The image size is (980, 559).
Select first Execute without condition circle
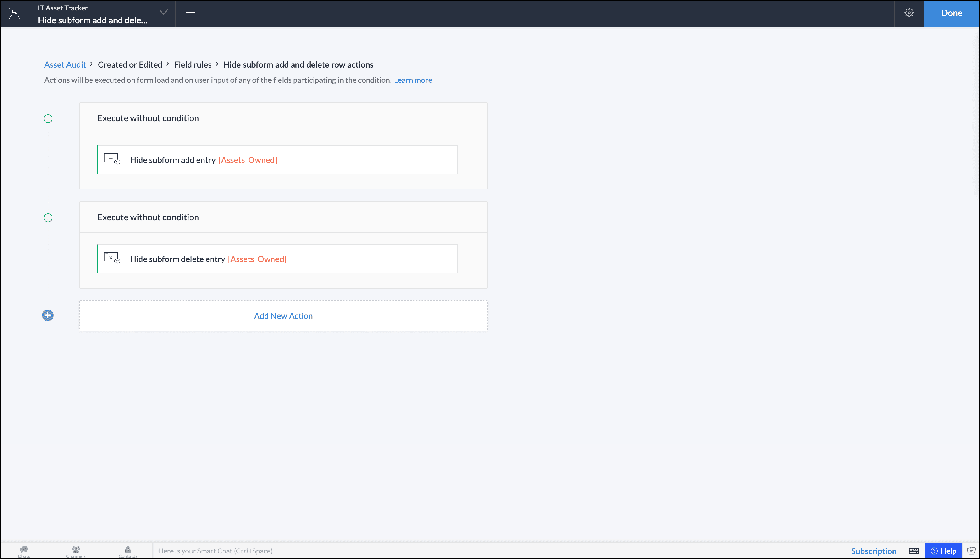48,119
